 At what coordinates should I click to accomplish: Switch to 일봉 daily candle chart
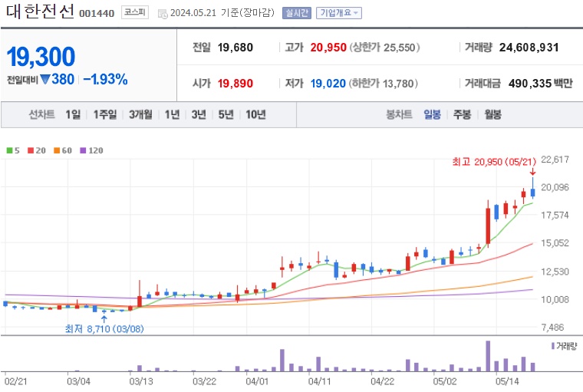click(x=432, y=114)
